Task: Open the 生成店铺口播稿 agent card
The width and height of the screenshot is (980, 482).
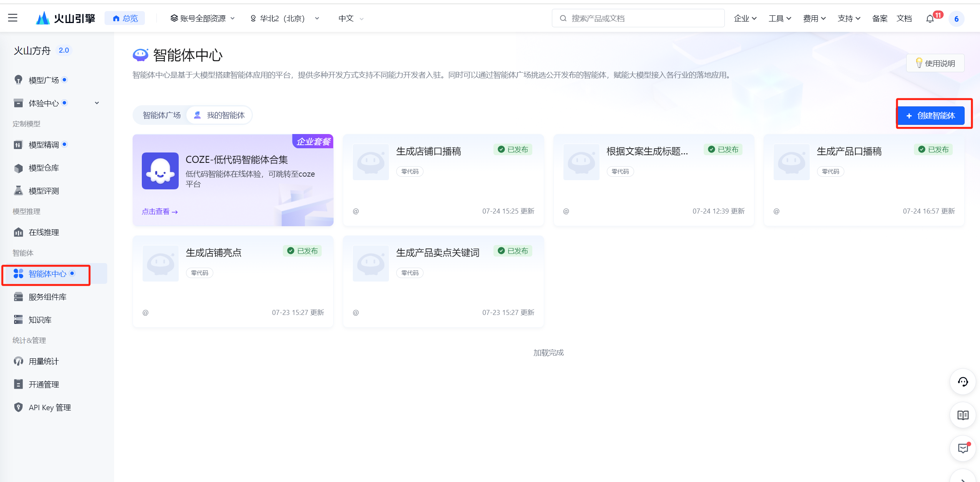Action: [x=443, y=180]
